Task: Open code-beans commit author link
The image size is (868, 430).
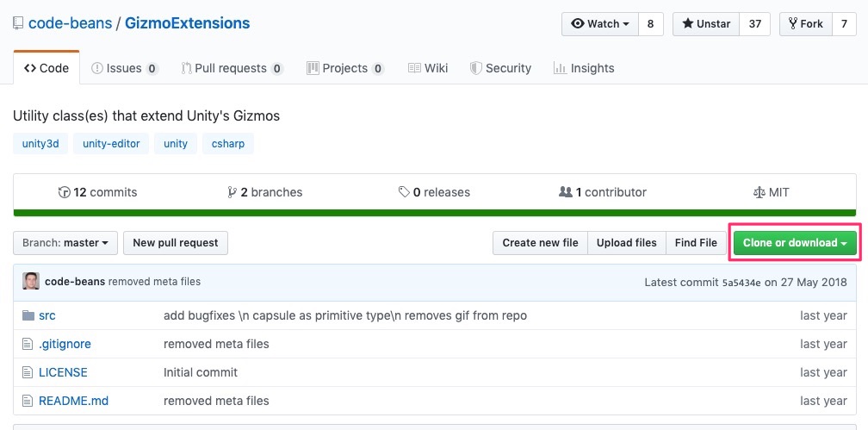Action: click(75, 282)
